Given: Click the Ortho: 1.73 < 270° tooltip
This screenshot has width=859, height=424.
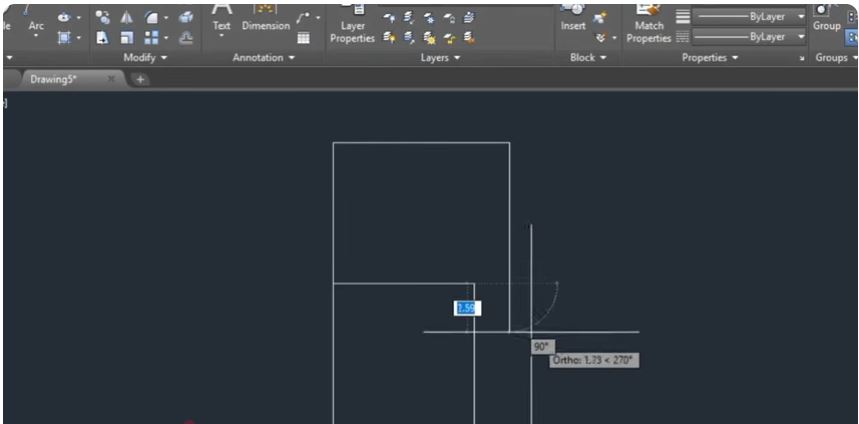Looking at the screenshot, I should [594, 360].
